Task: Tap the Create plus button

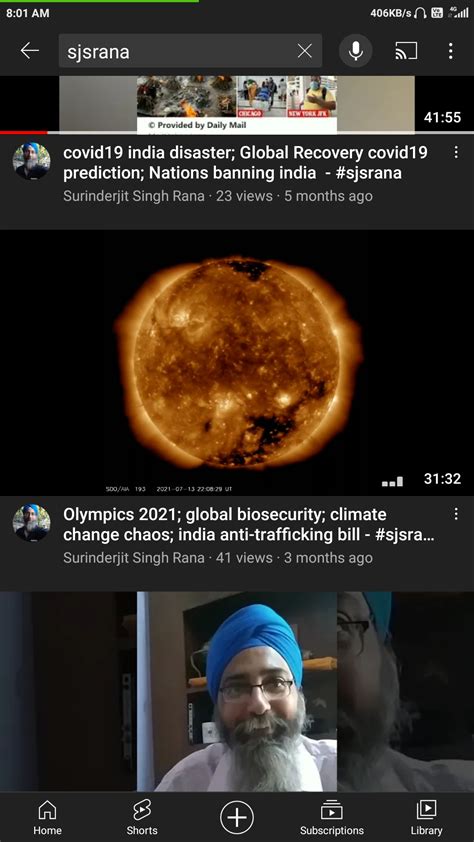Action: point(237,817)
